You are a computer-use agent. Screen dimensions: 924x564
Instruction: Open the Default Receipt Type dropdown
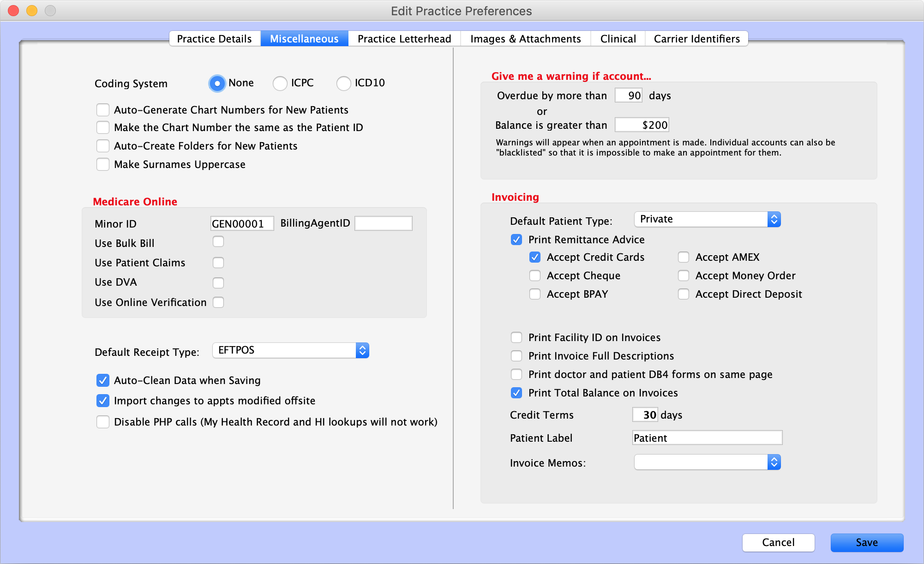pyautogui.click(x=291, y=350)
